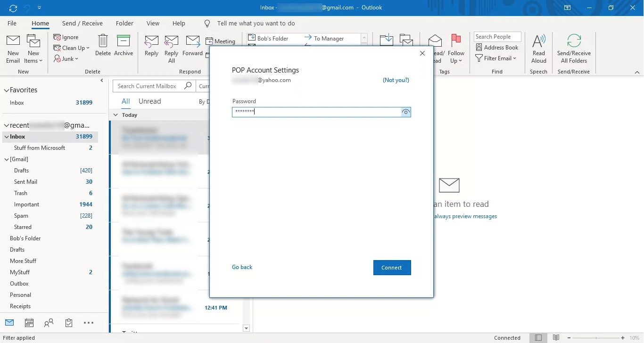Click the magnifier search icon in mailbox search
Screen dimensions: 644x343
click(188, 86)
